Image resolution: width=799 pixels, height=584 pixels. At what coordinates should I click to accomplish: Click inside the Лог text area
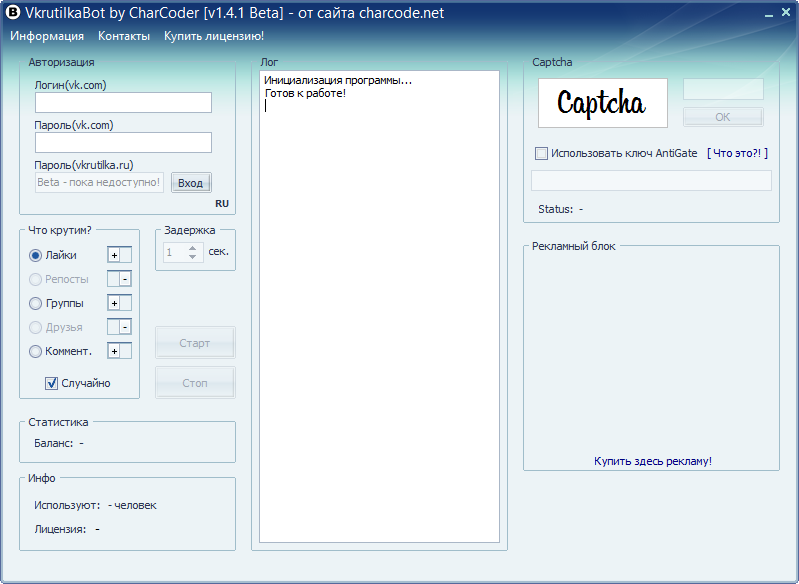click(380, 306)
